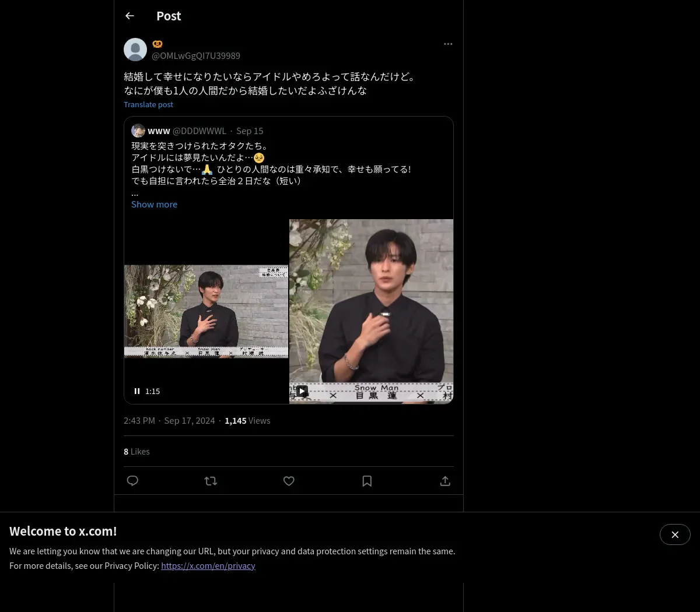Expand quoted post with Show more
The height and width of the screenshot is (612, 700).
154,205
